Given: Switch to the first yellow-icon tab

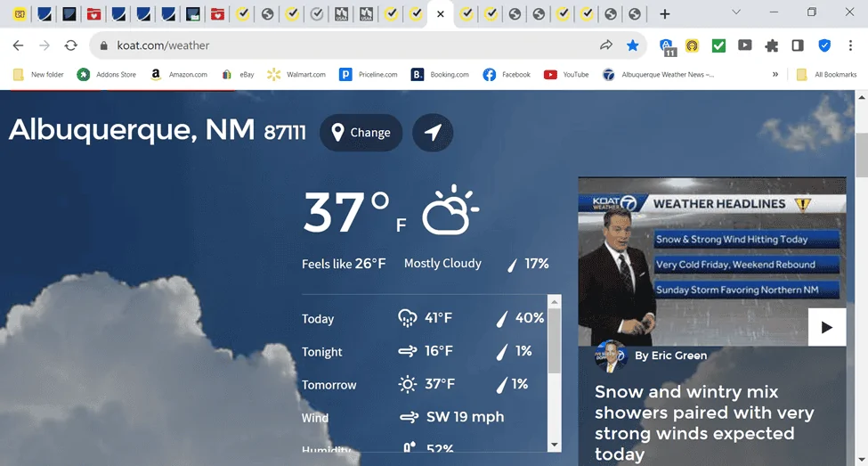Looking at the screenshot, I should pos(20,14).
